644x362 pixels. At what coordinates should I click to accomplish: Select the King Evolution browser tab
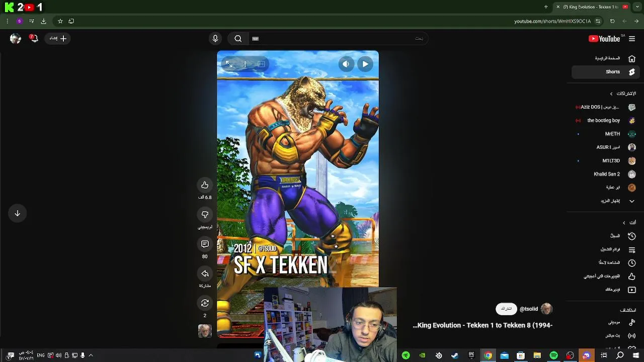[592, 7]
